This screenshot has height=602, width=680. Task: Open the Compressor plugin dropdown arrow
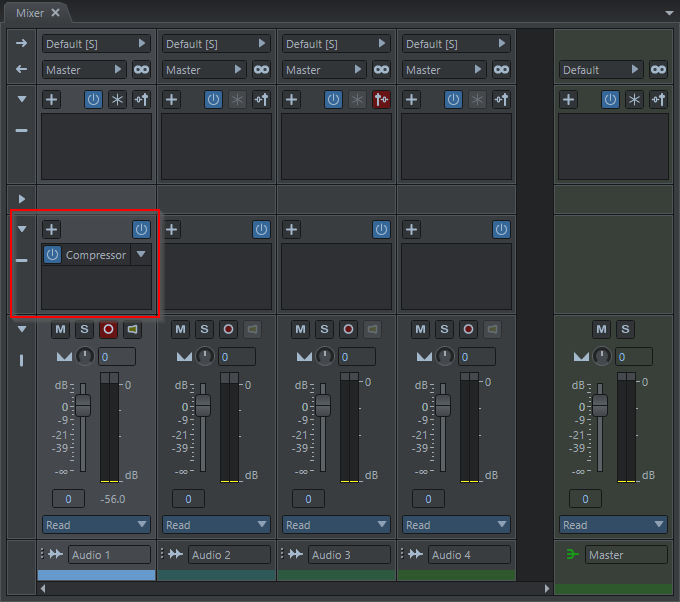pyautogui.click(x=141, y=255)
